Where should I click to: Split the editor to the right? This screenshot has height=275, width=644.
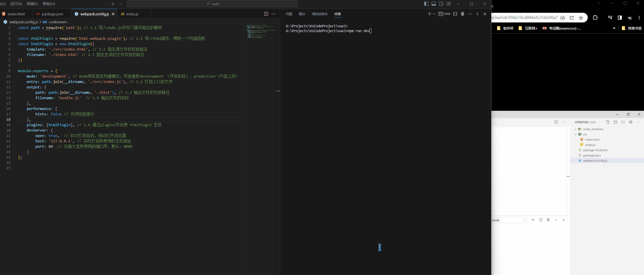pos(266,14)
